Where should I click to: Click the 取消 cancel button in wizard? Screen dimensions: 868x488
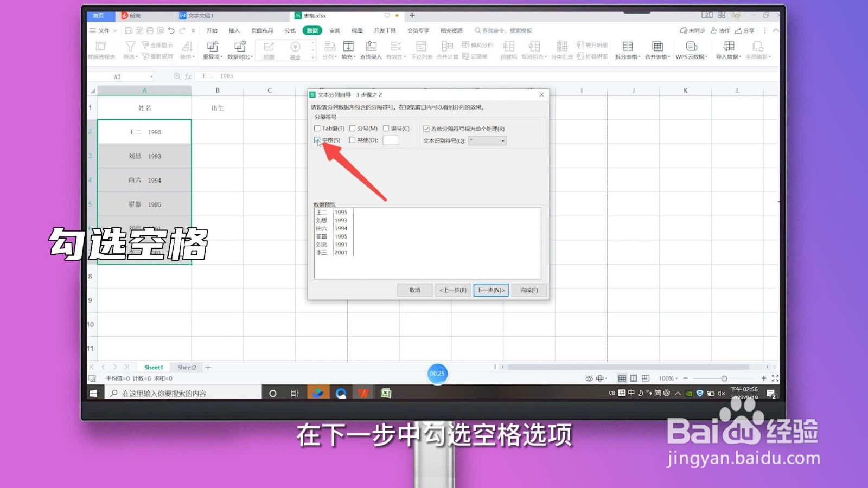pos(415,290)
